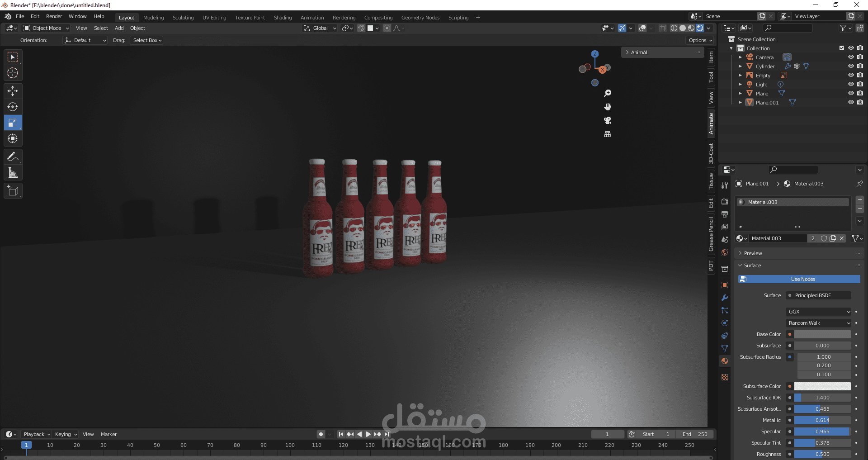Open Object Data properties tab icon
Image resolution: width=868 pixels, height=460 pixels.
(x=725, y=348)
